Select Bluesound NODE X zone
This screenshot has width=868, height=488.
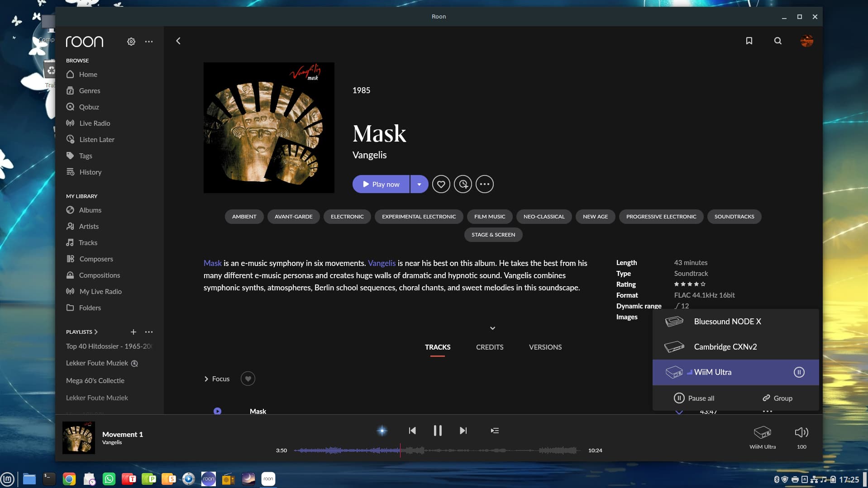click(x=736, y=322)
